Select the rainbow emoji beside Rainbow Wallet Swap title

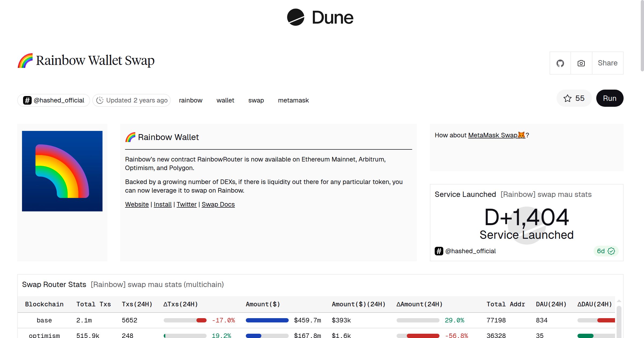(25, 60)
